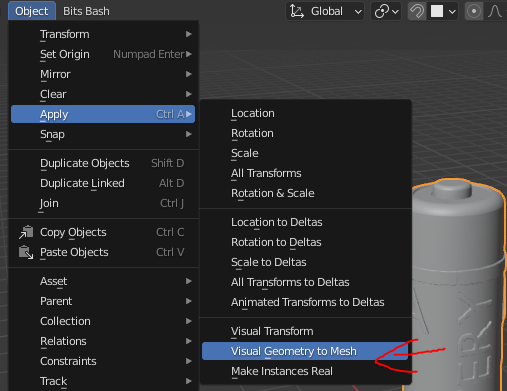Viewport: 507px width, 391px height.
Task: Expand the Clear submenu
Action: (103, 94)
